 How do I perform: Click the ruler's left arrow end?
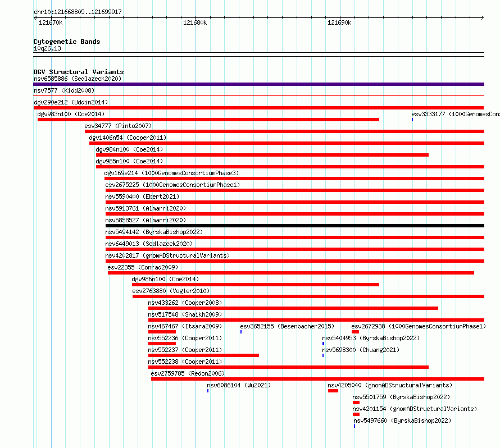35,17
